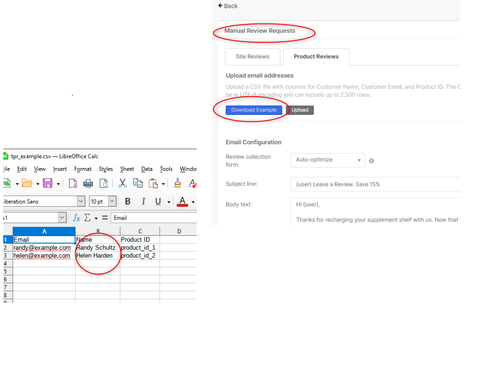
Task: Open the font size 10 pt dropdown
Action: click(x=112, y=201)
